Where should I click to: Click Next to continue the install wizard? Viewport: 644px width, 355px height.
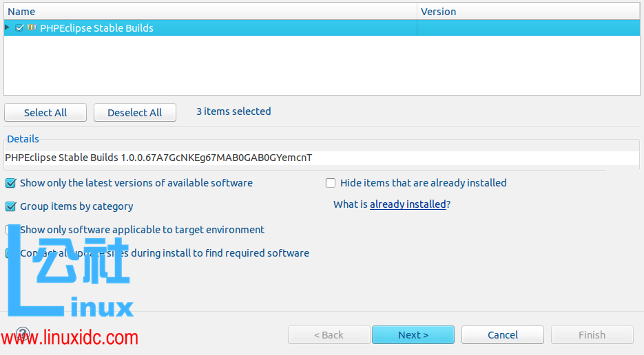(x=413, y=335)
